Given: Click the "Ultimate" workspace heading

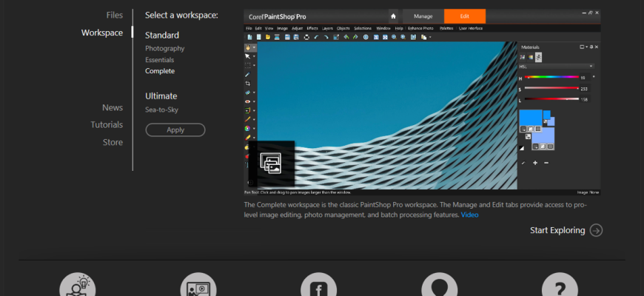Looking at the screenshot, I should point(161,96).
